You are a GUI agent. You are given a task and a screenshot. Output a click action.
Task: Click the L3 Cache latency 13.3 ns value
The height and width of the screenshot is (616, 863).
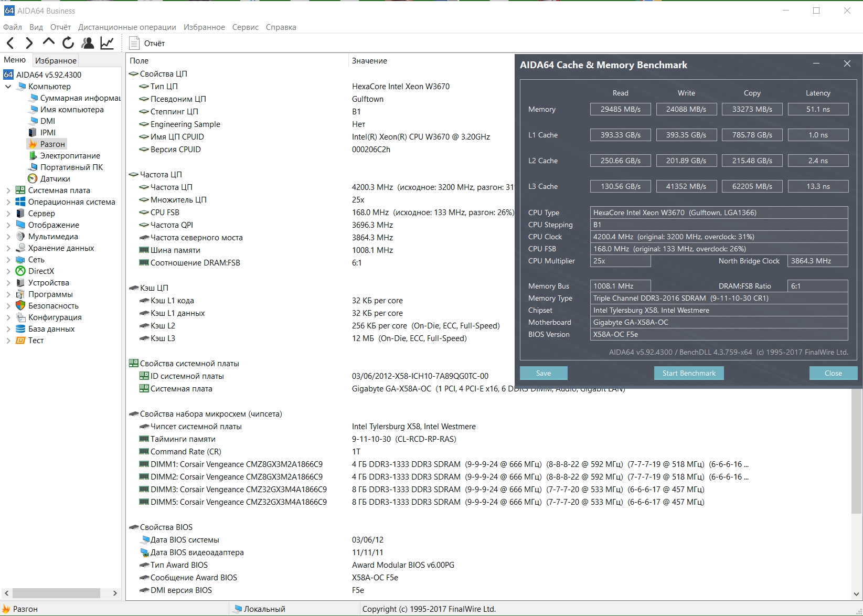[x=818, y=186]
